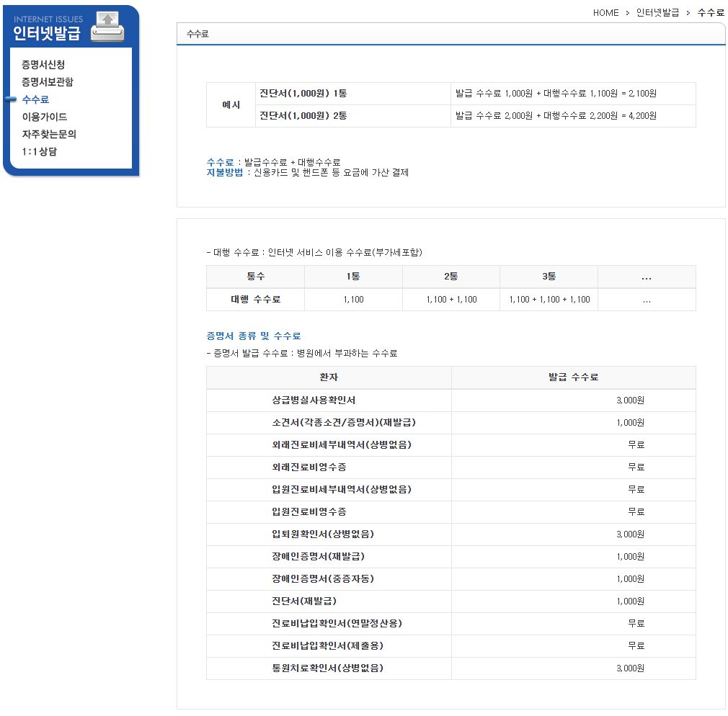The height and width of the screenshot is (716, 728).
Task: Click the 증명서 종류 및 수수료 heading
Action: pyautogui.click(x=254, y=336)
